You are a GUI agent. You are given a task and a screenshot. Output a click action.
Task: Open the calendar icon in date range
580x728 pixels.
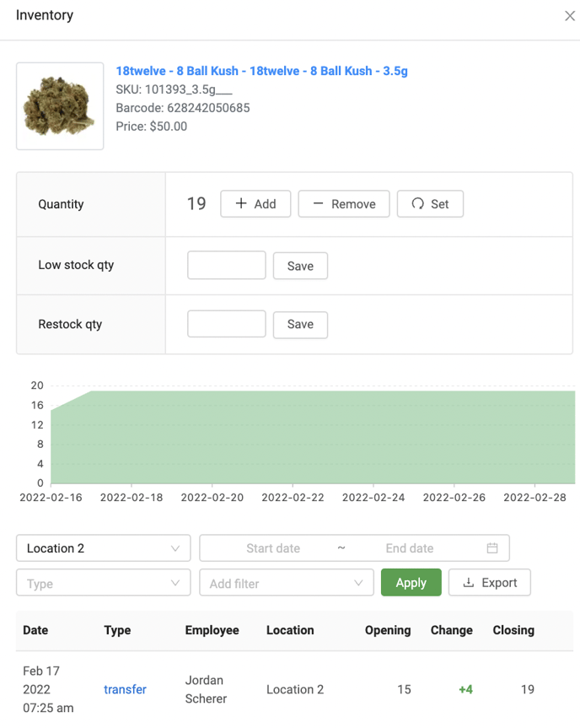[492, 548]
